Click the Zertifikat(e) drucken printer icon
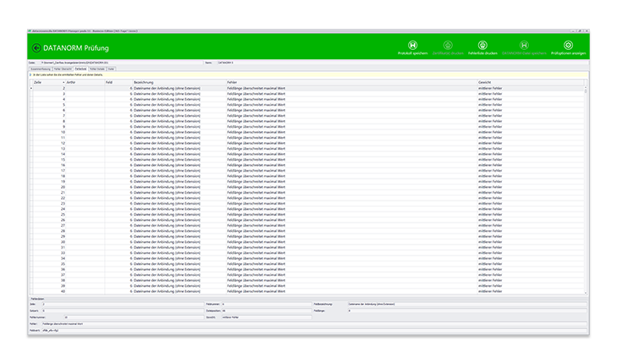Screen dimensions: 617x364 pos(448,45)
